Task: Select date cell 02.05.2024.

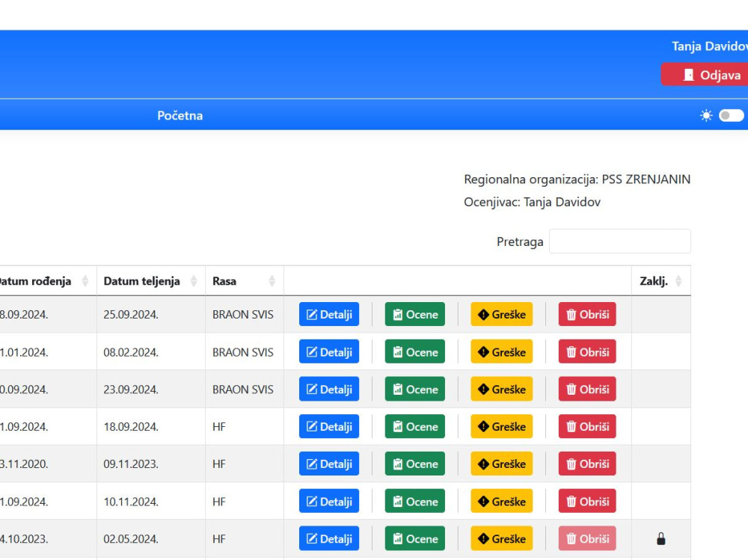Action: pyautogui.click(x=151, y=538)
